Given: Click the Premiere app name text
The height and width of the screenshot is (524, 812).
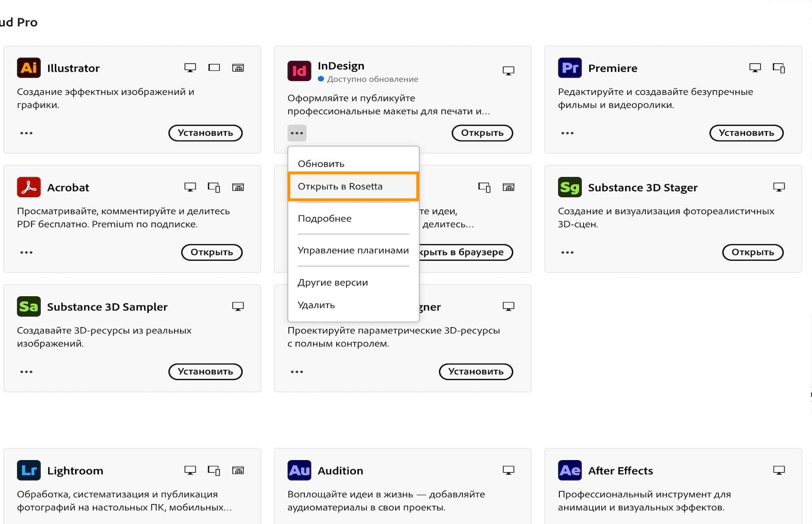Looking at the screenshot, I should [x=613, y=68].
